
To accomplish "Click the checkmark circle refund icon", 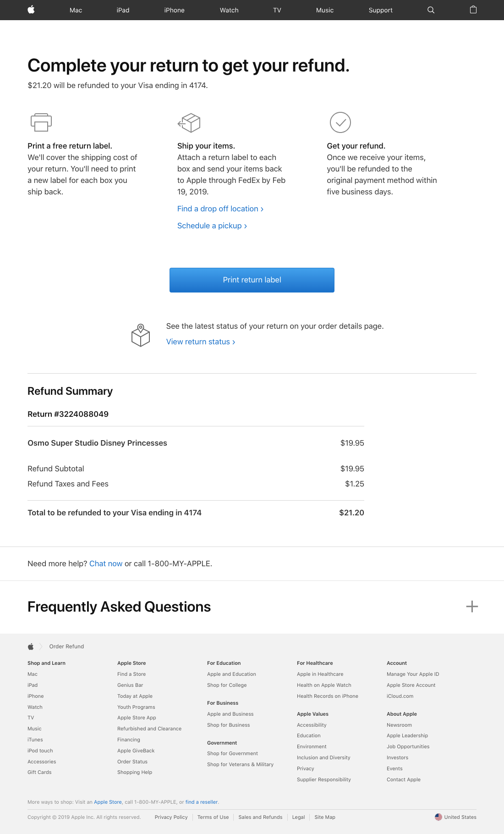I will 340,122.
